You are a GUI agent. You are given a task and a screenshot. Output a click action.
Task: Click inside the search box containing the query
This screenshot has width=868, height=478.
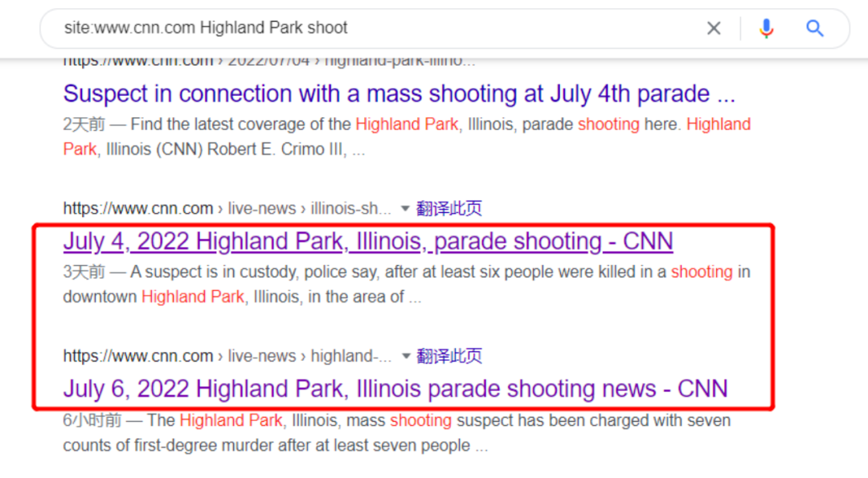tap(362, 28)
